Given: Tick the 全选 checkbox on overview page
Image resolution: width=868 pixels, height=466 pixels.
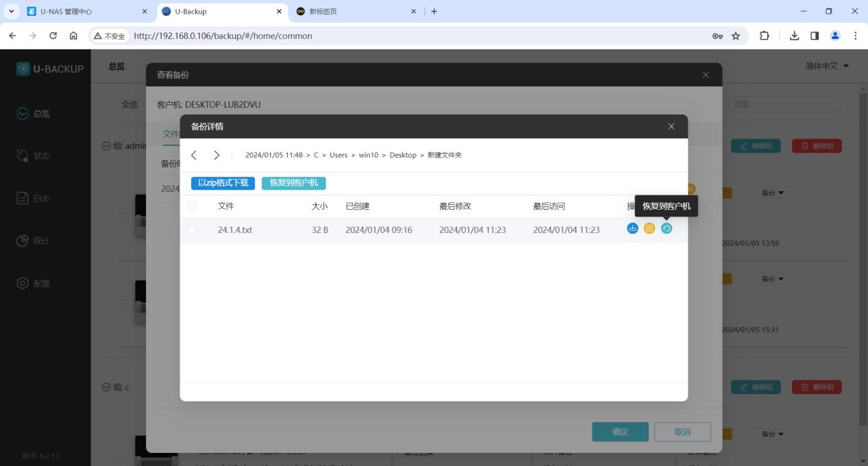Looking at the screenshot, I should 112,104.
